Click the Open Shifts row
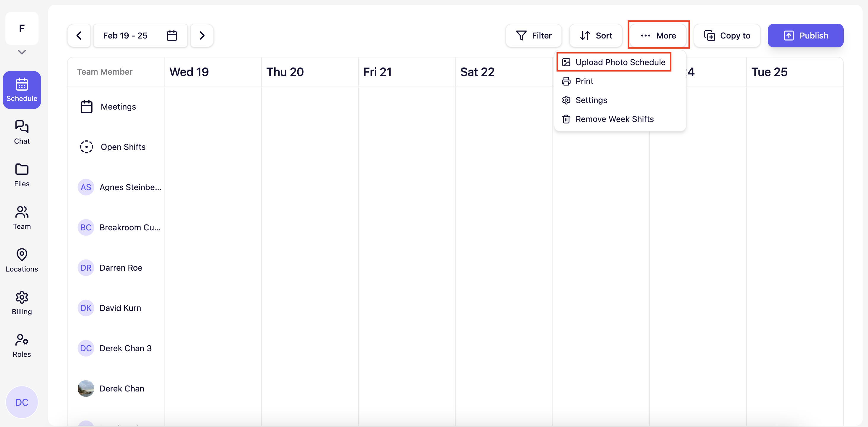The width and height of the screenshot is (868, 427). 116,147
